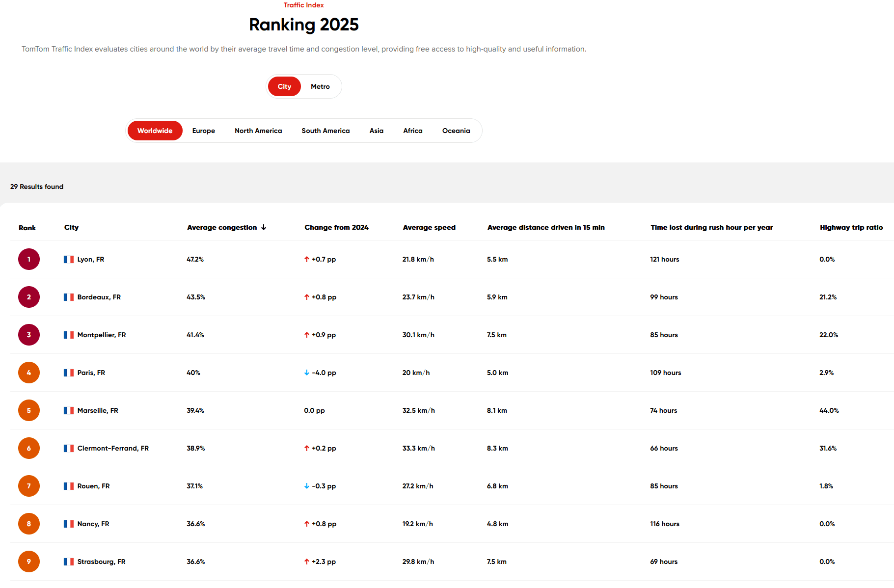The width and height of the screenshot is (894, 588).
Task: Click the red up arrow in Bordeaux's change
Action: 307,297
